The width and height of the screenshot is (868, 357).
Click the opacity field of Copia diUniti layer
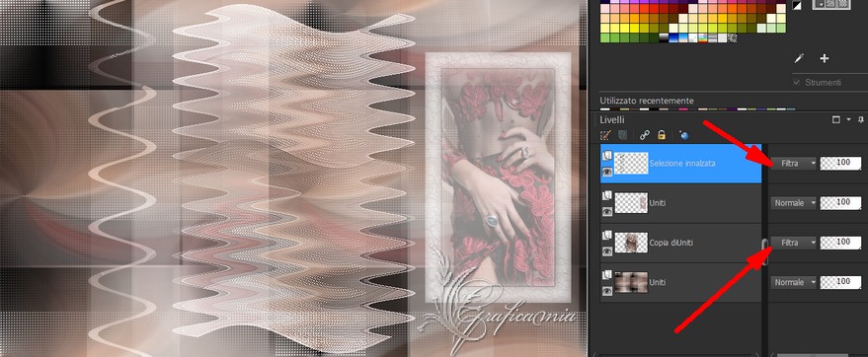[x=841, y=243]
